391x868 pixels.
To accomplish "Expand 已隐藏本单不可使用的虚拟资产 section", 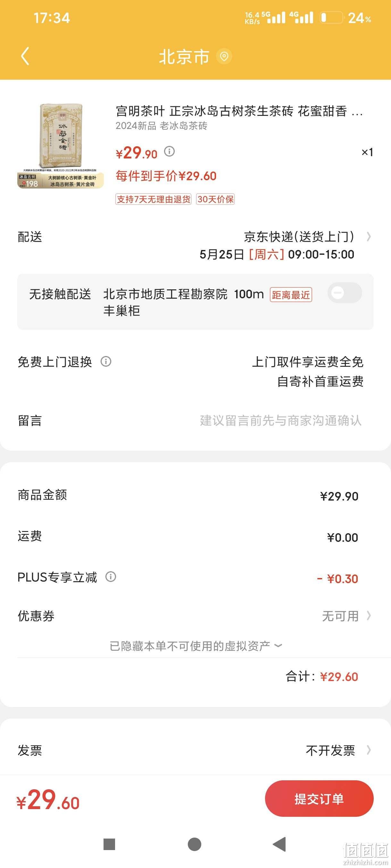I will pos(196,646).
